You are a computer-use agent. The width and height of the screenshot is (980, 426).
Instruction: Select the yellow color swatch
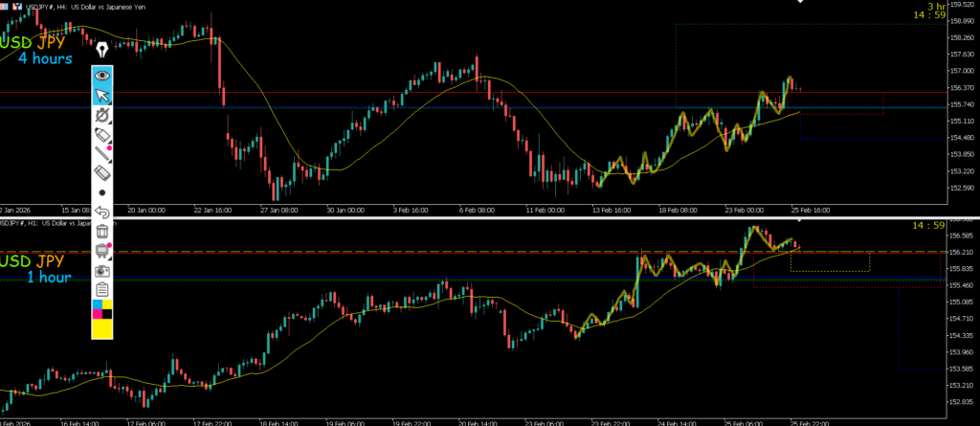click(102, 328)
